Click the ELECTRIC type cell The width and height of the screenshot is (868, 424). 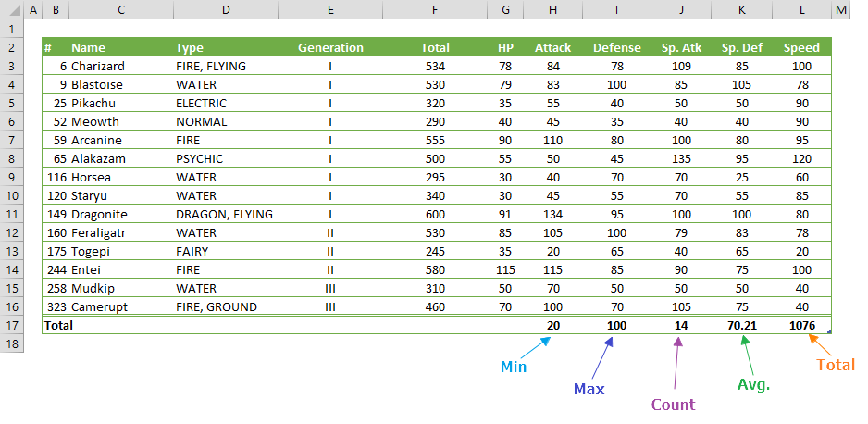[x=225, y=103]
